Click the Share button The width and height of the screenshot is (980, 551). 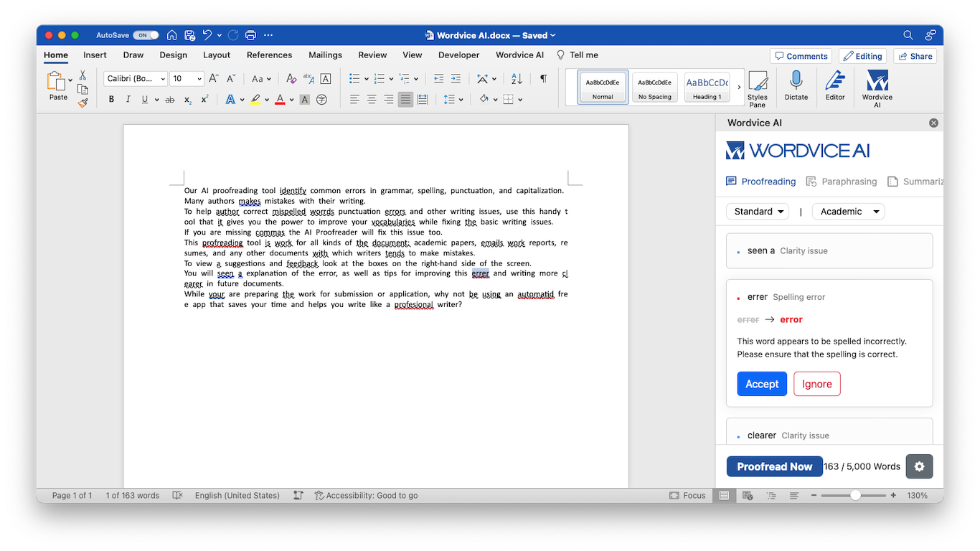click(915, 56)
